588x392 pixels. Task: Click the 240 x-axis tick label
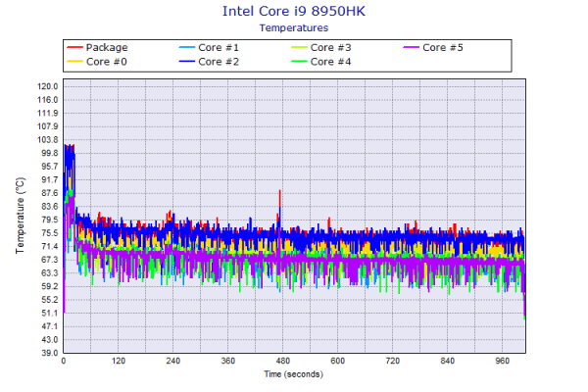pos(172,361)
